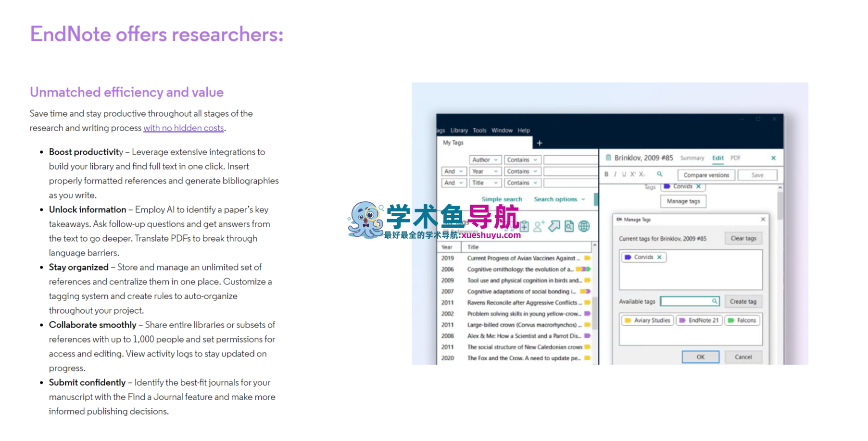Click the reference icon beside Brinklov, 2009 #85

point(608,158)
